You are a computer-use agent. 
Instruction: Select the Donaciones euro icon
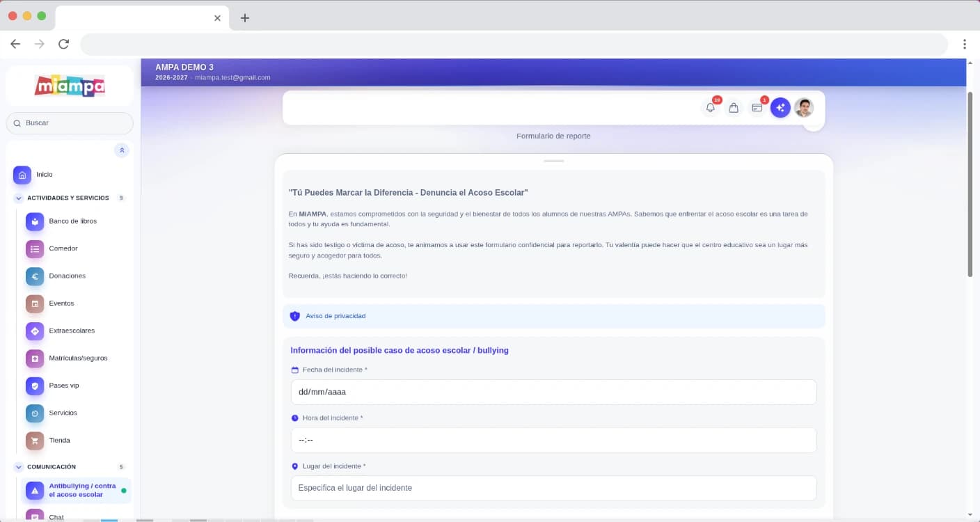point(35,276)
